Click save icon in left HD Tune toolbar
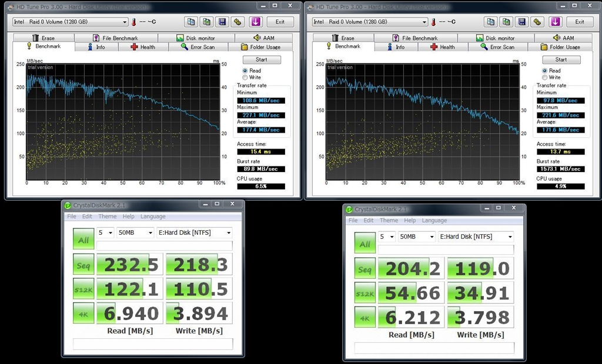Screen dimensions: 602x364 [x=222, y=22]
